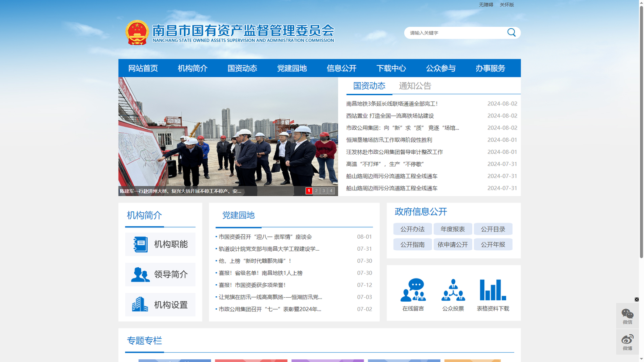Open 年度报表 button
Screen dimensions: 644x362
point(453,229)
